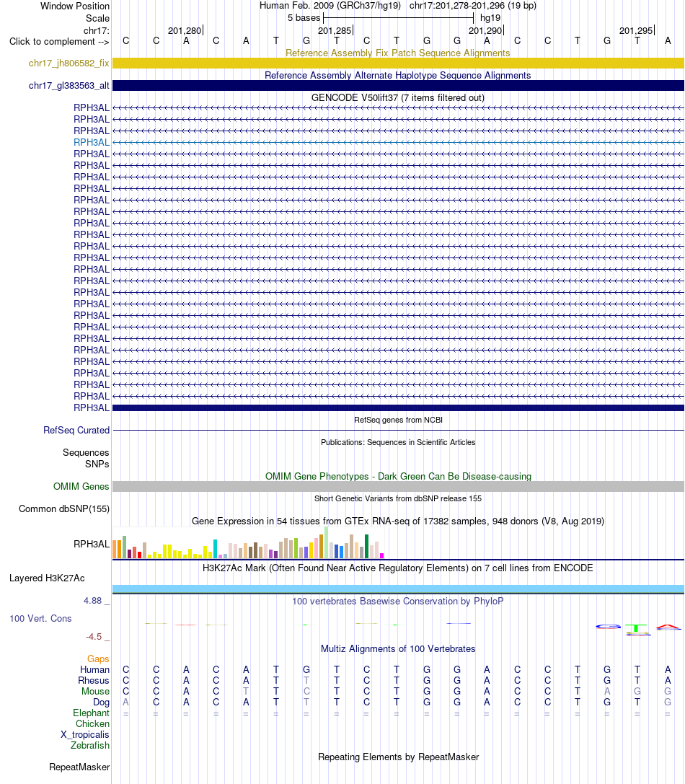
Task: Open 'Reference Assembly Alternate Haplotype Sequence Alignments' track title
Action: 398,76
